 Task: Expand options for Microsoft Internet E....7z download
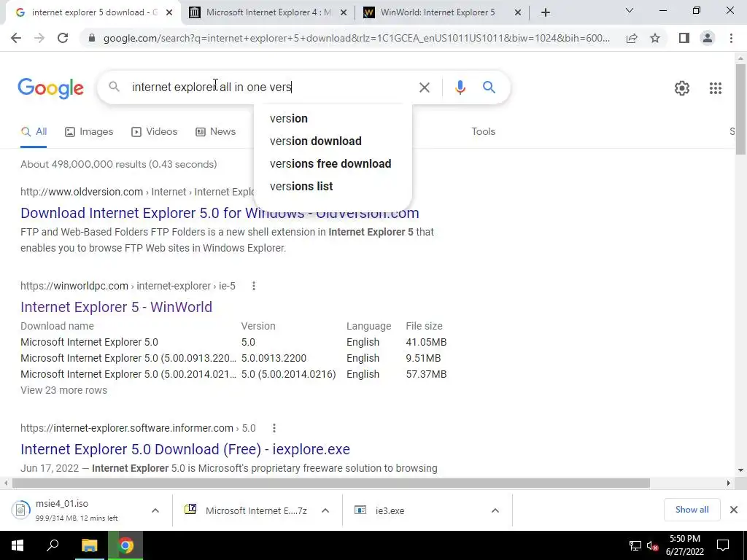click(x=325, y=510)
